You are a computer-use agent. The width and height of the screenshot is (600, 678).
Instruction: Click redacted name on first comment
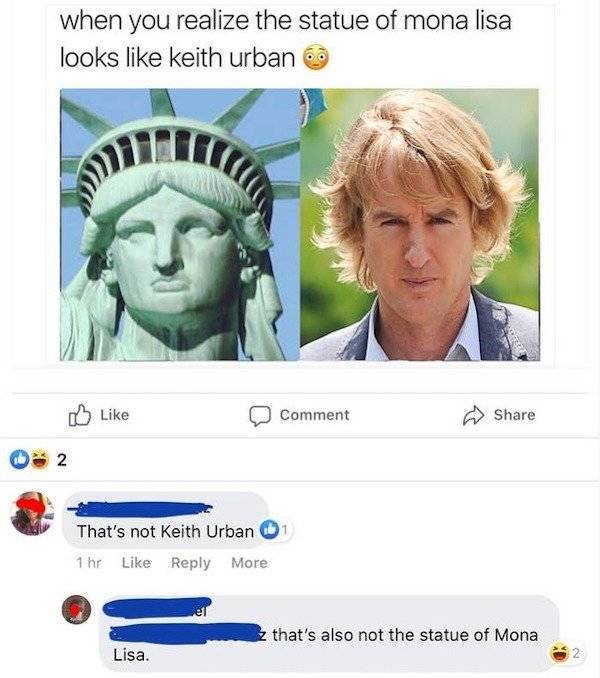(x=140, y=509)
